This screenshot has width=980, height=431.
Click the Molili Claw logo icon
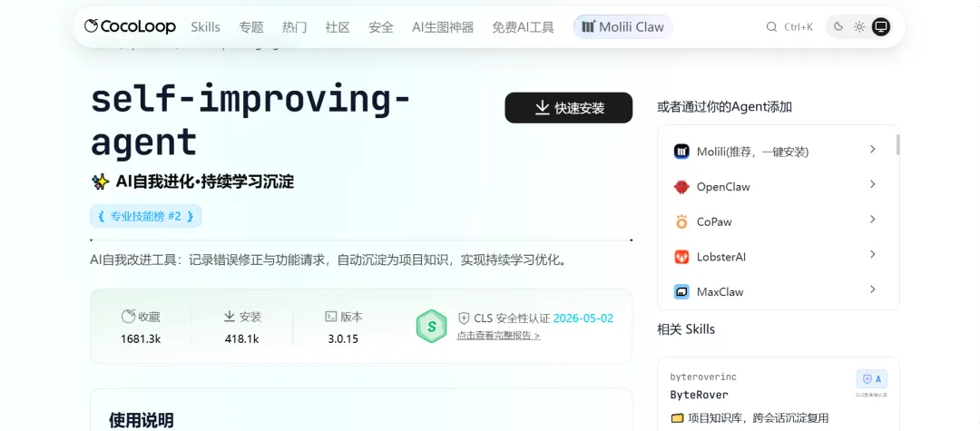(x=588, y=27)
